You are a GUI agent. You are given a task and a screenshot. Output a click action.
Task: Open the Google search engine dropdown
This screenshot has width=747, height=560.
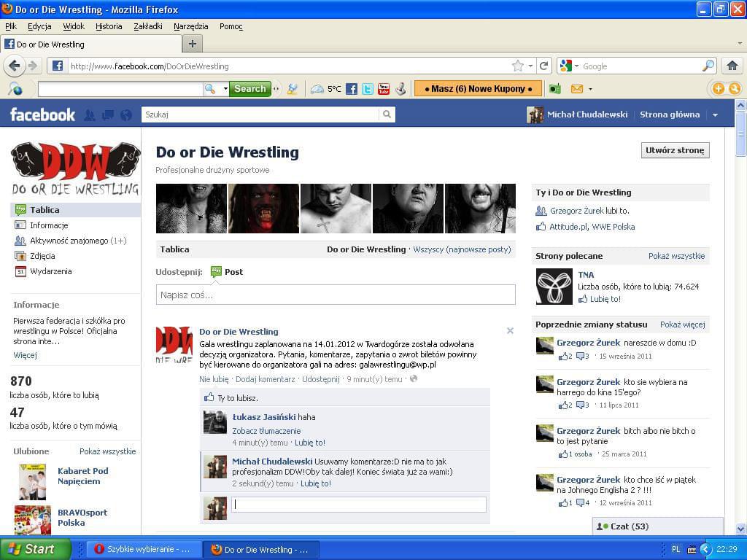(576, 66)
